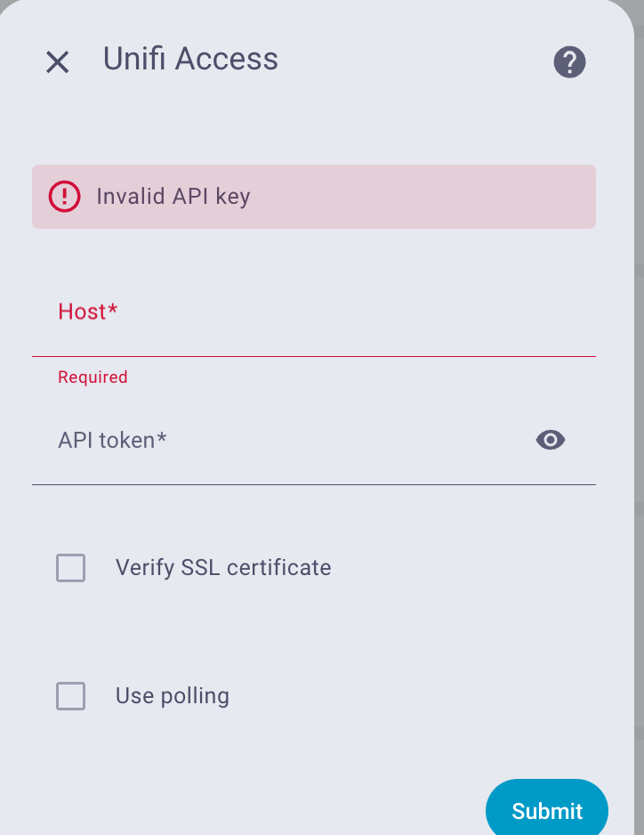
Task: Submit the Unifi Access form
Action: point(546,810)
